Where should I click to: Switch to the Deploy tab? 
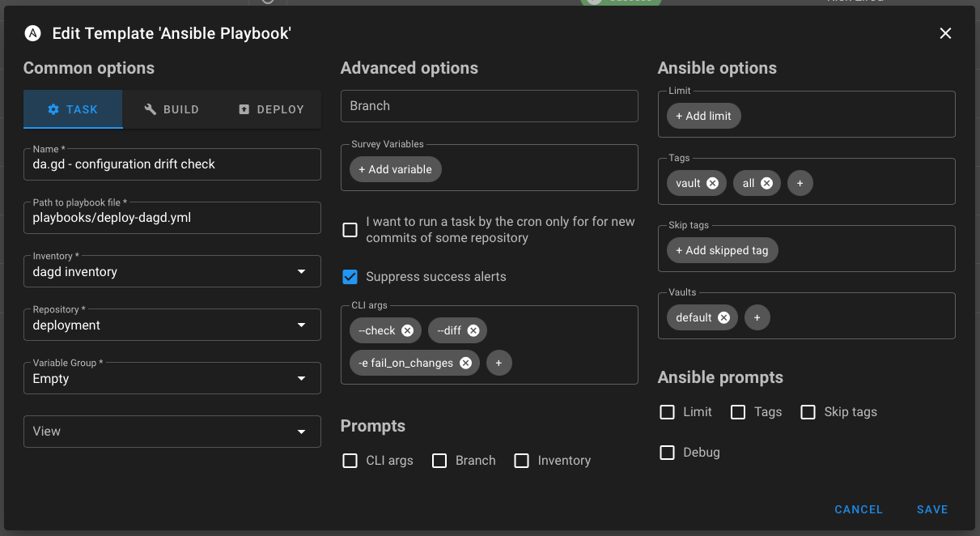271,109
